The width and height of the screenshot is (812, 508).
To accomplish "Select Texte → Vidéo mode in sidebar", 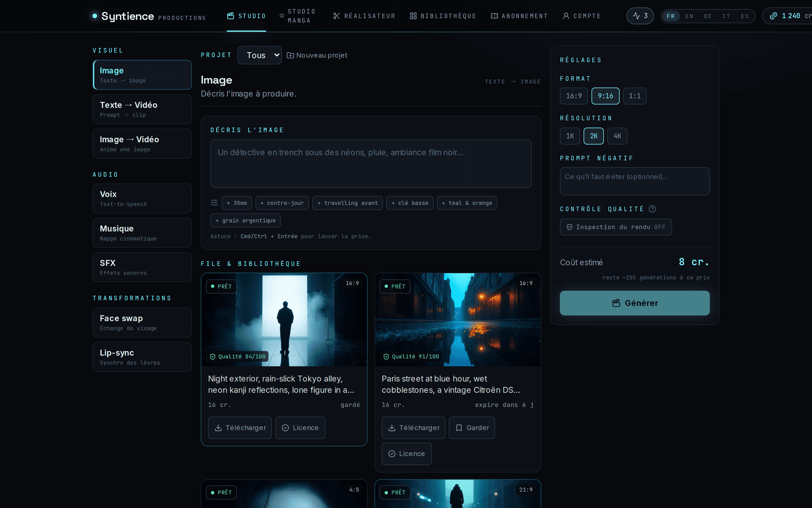I will click(142, 109).
